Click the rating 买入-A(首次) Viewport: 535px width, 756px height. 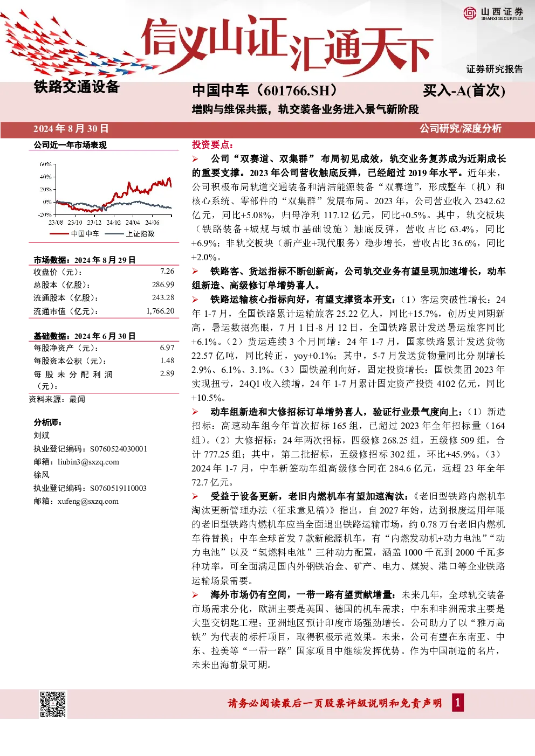coord(464,90)
